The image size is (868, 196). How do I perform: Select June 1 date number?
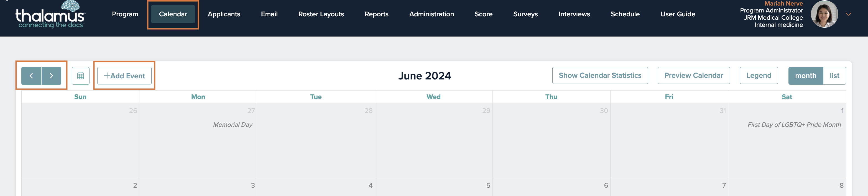[842, 110]
